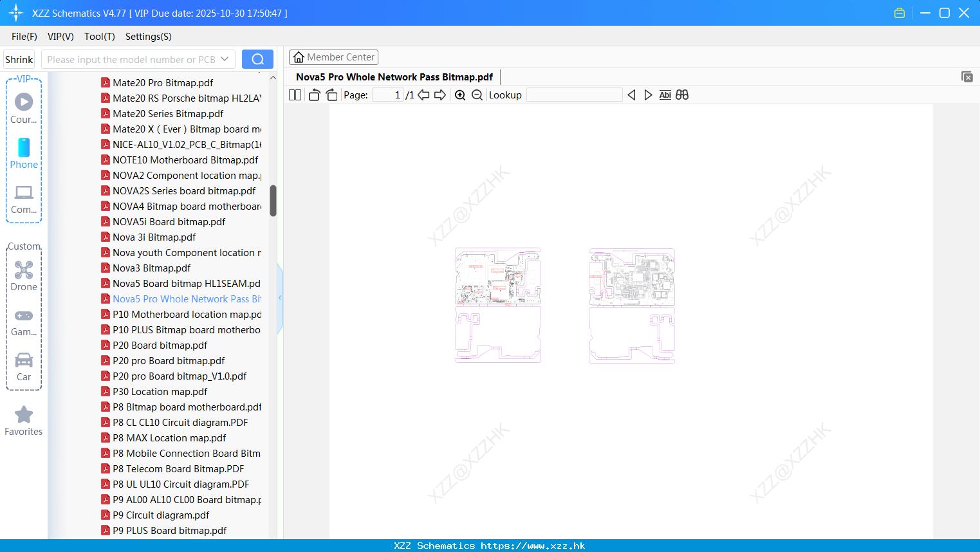Open NOVA2 Component location map
Screen dimensions: 980x552
(x=181, y=175)
